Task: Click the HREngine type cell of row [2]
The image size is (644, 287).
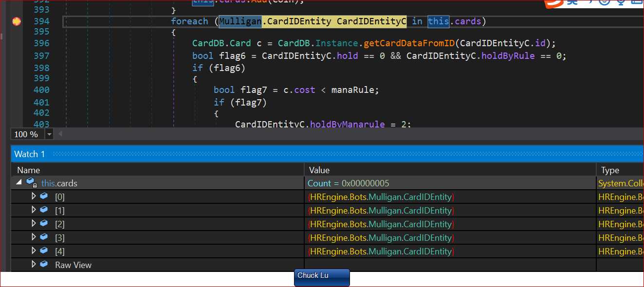Action: point(620,224)
